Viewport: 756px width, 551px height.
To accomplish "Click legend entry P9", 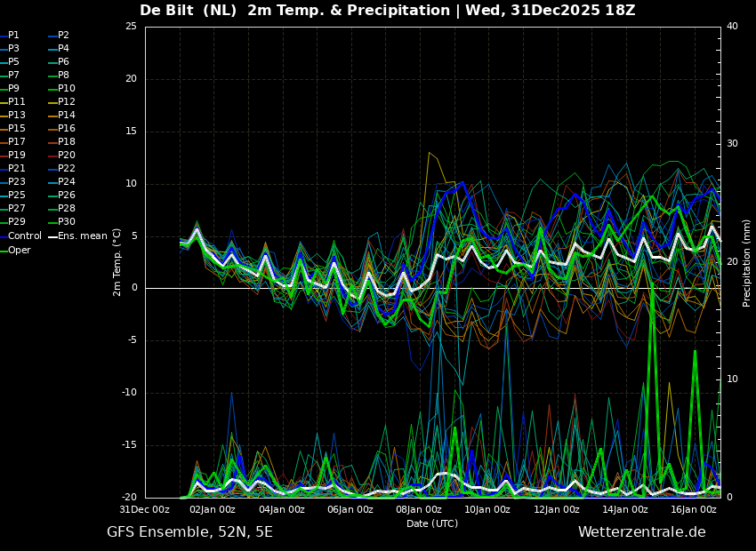I will coord(10,88).
